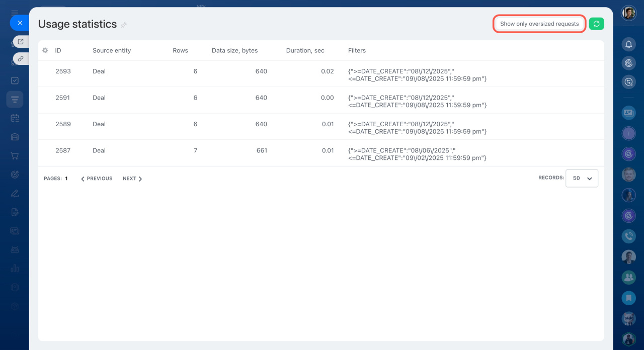Click the user profile avatar at top right

point(628,13)
